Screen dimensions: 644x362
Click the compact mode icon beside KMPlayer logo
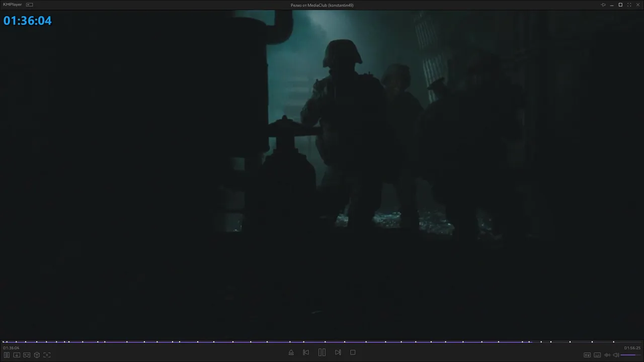point(30,5)
